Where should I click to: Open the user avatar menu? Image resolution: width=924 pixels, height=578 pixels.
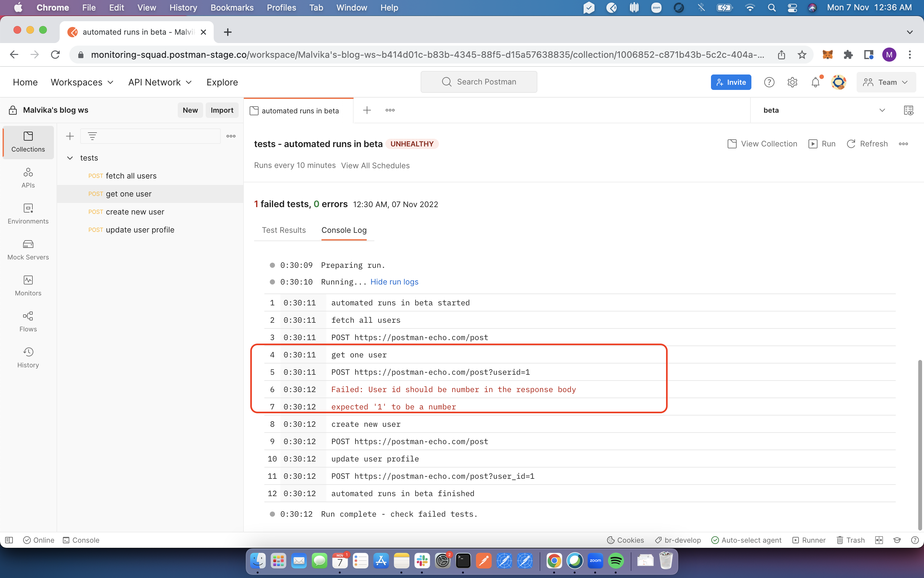click(838, 82)
